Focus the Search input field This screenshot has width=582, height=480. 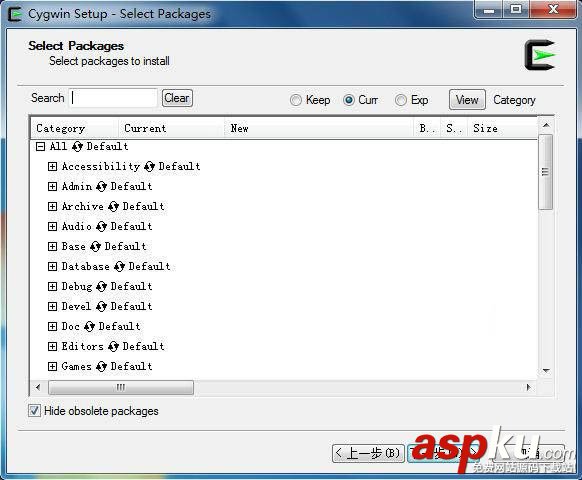coord(113,98)
